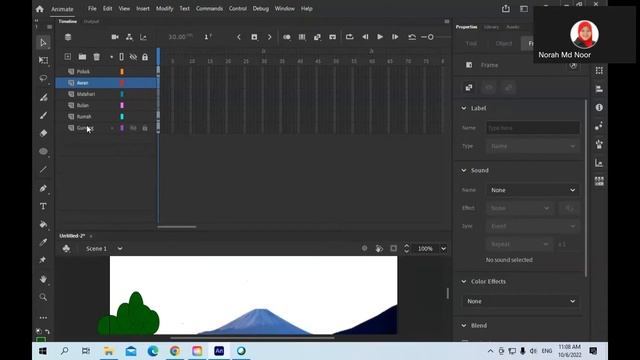The image size is (640, 360).
Task: Select the Zoom magnifier tool
Action: click(43, 297)
